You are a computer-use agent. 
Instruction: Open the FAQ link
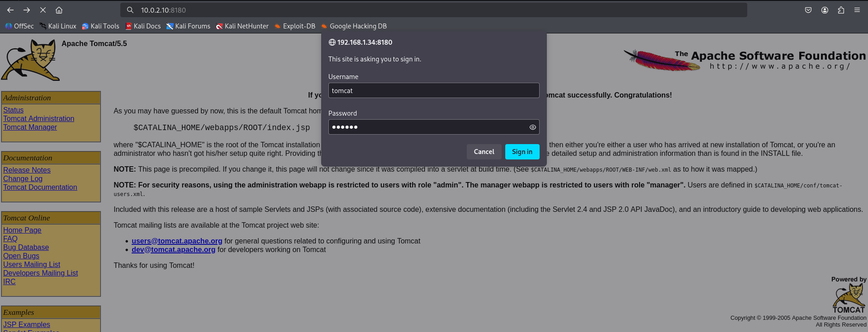(10, 238)
